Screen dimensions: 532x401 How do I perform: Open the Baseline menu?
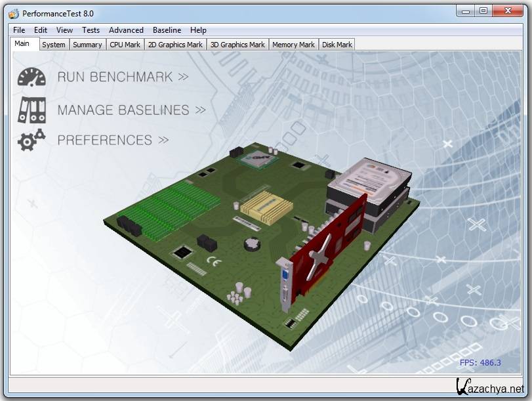pos(167,30)
